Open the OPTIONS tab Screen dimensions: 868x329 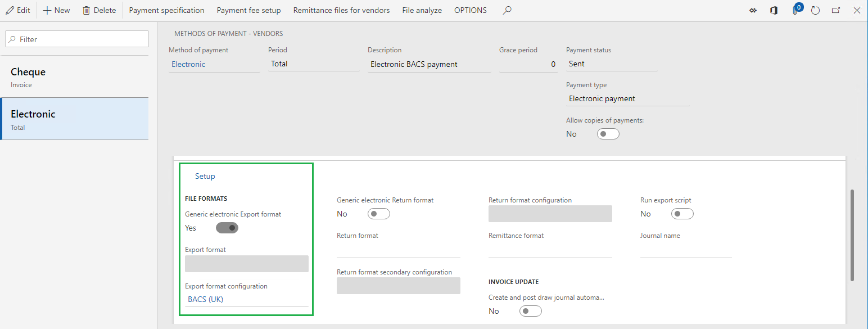pos(471,10)
